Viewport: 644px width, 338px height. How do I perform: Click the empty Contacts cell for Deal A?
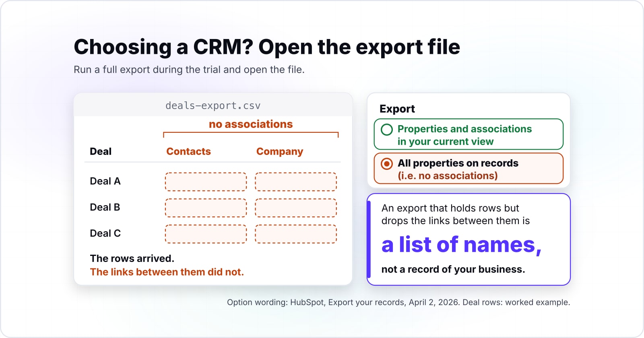[206, 182]
